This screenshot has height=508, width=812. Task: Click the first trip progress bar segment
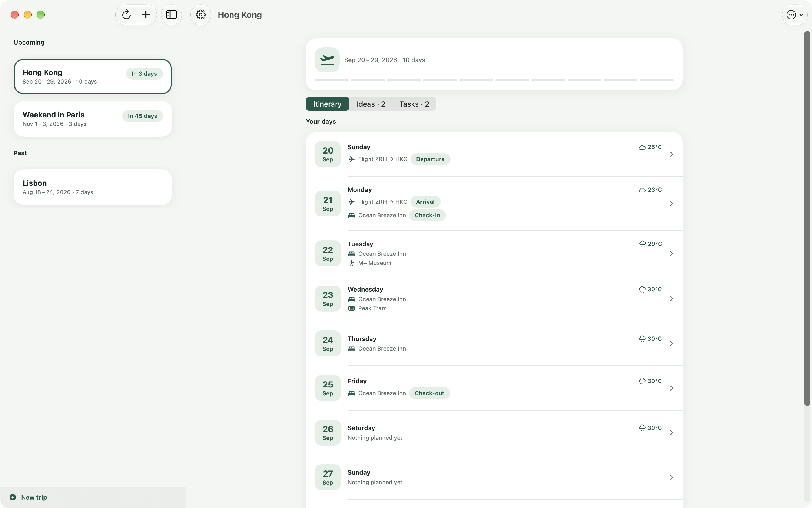click(x=332, y=80)
